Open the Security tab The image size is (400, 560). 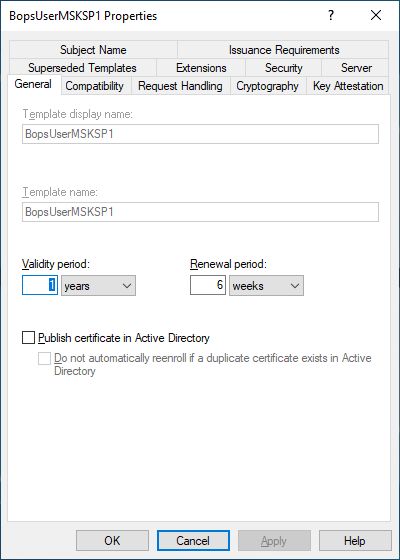pos(284,68)
